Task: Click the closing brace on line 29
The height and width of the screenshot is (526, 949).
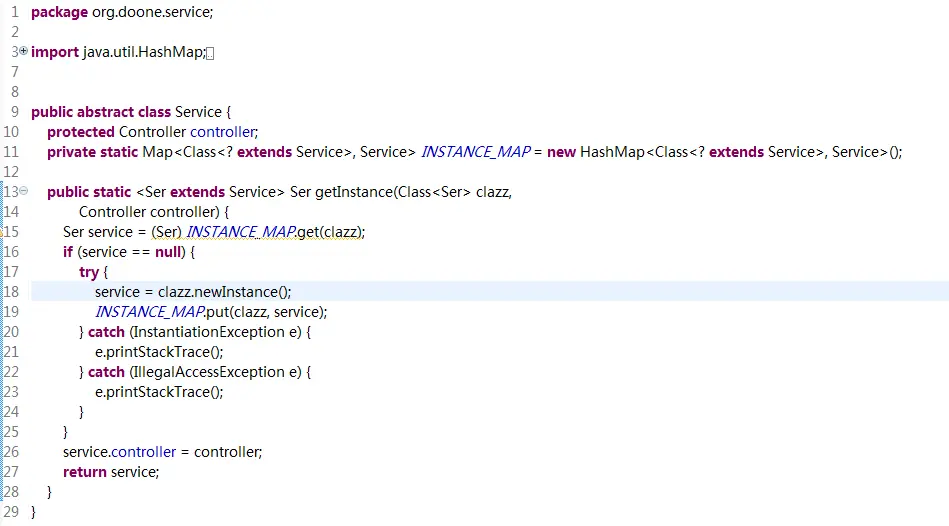Action: 33,512
